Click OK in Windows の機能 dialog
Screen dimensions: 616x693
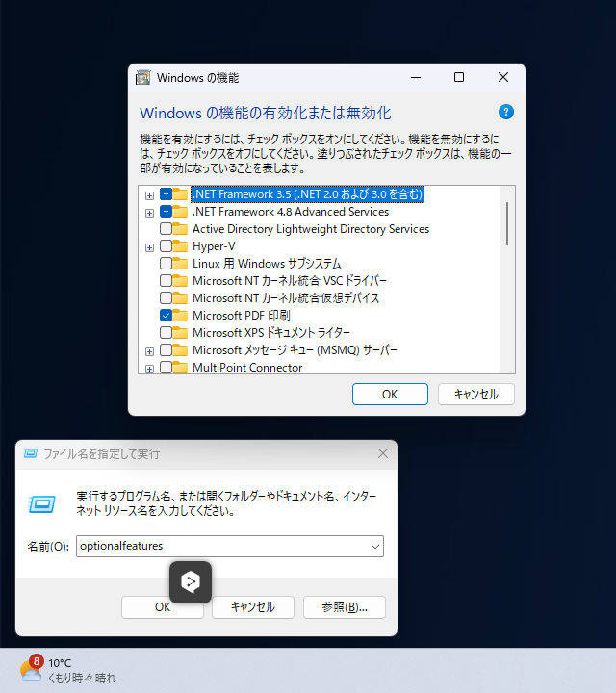click(x=390, y=395)
